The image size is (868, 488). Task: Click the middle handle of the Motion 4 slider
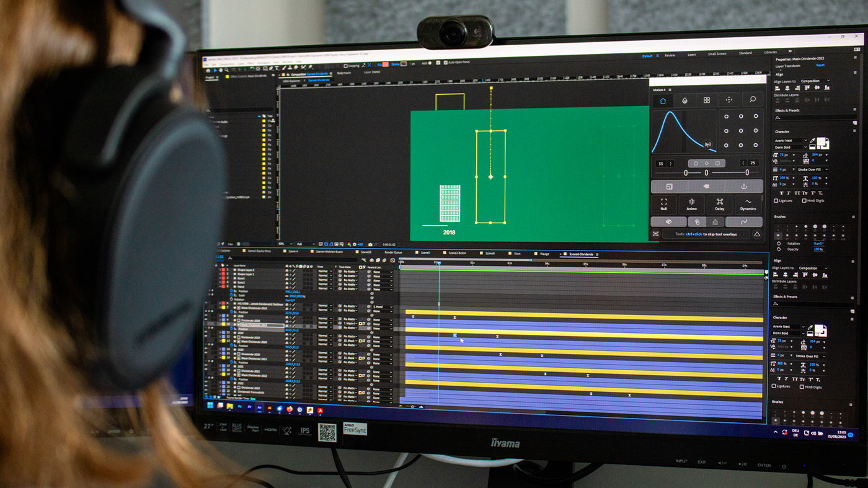coord(706,173)
